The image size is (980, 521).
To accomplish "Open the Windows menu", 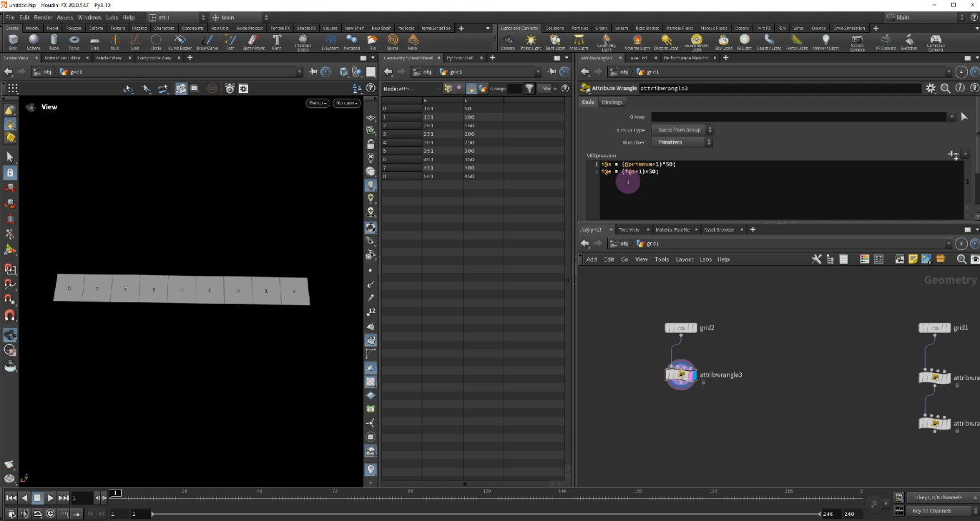I will coord(89,17).
